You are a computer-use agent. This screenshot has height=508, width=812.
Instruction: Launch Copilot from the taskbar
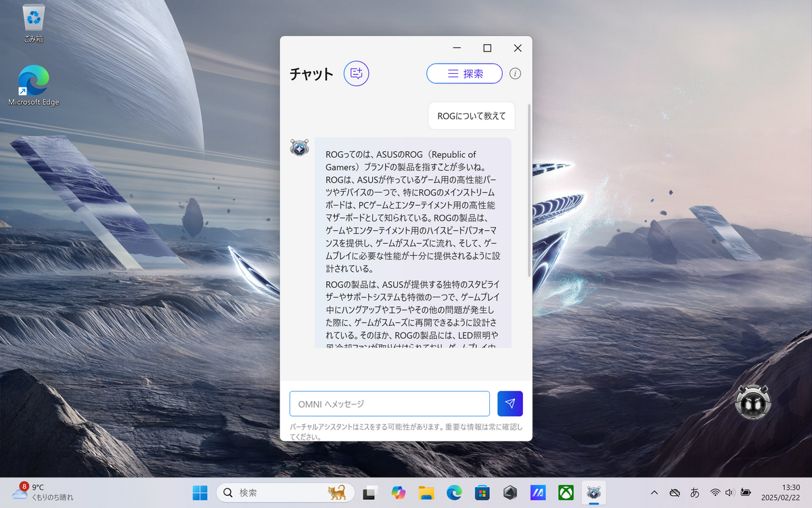point(398,492)
